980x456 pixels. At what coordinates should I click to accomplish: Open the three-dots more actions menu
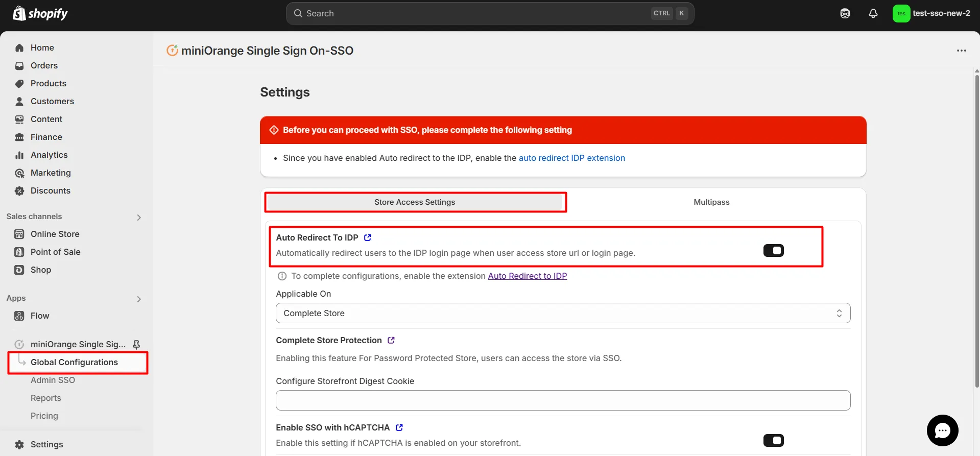(x=961, y=51)
